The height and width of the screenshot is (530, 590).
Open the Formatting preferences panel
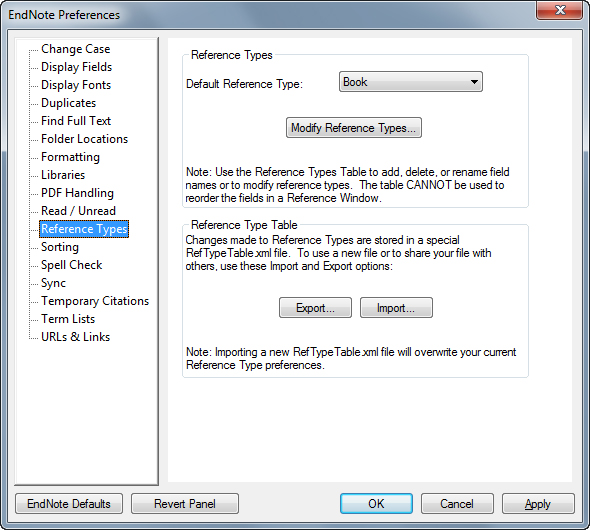click(70, 157)
